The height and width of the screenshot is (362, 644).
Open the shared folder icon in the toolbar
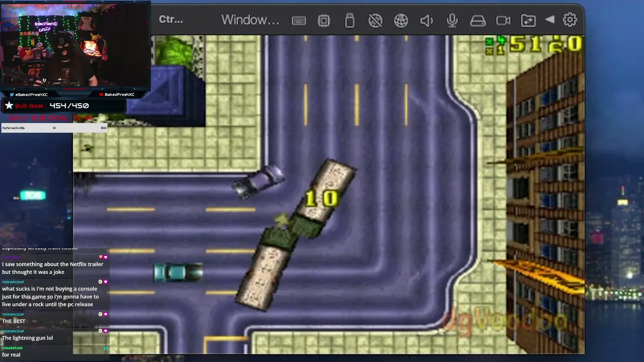pos(528,20)
